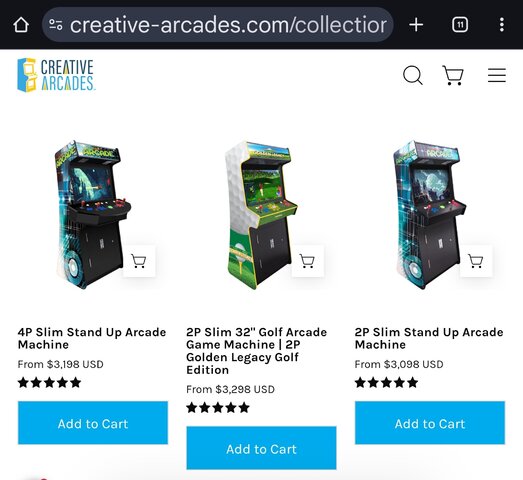Select the golf arcade cabinet product image

[261, 215]
